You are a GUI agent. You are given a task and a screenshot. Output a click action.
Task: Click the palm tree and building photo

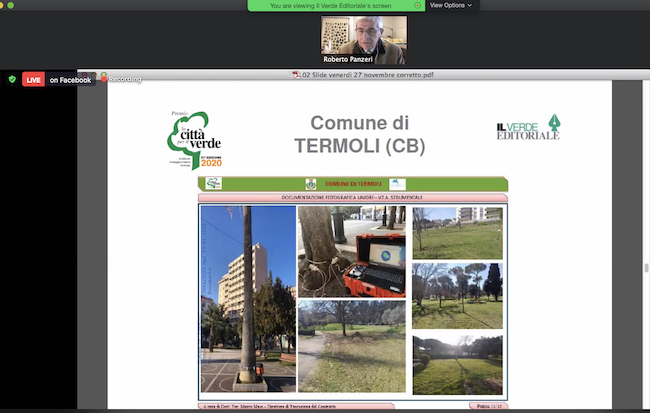(x=248, y=299)
